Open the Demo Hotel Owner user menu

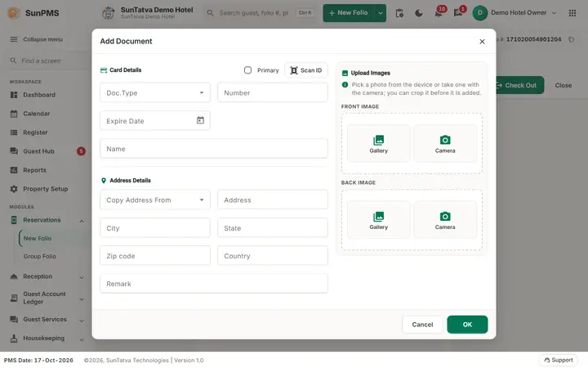(x=514, y=13)
